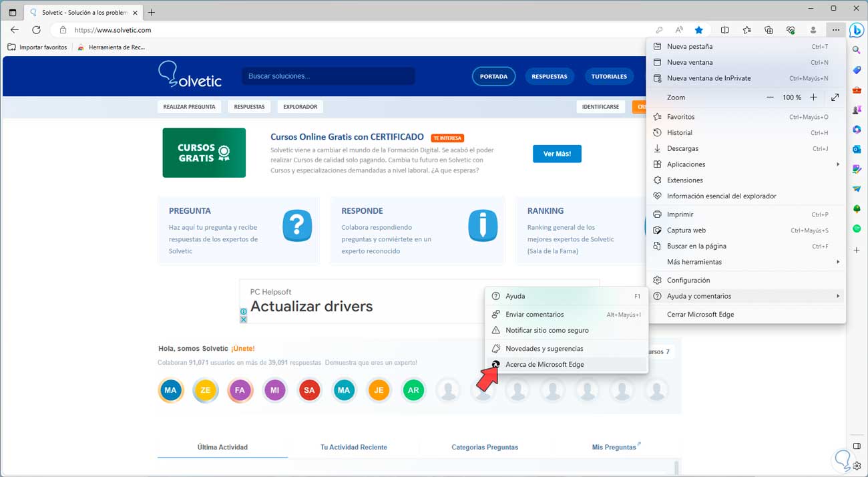Open the sidebar Tools briefcase icon
868x477 pixels.
coord(857,90)
